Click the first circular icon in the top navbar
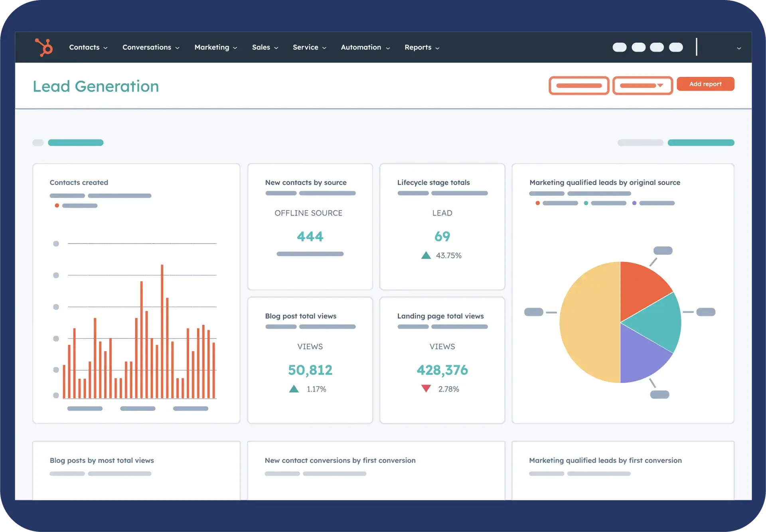 coord(620,47)
